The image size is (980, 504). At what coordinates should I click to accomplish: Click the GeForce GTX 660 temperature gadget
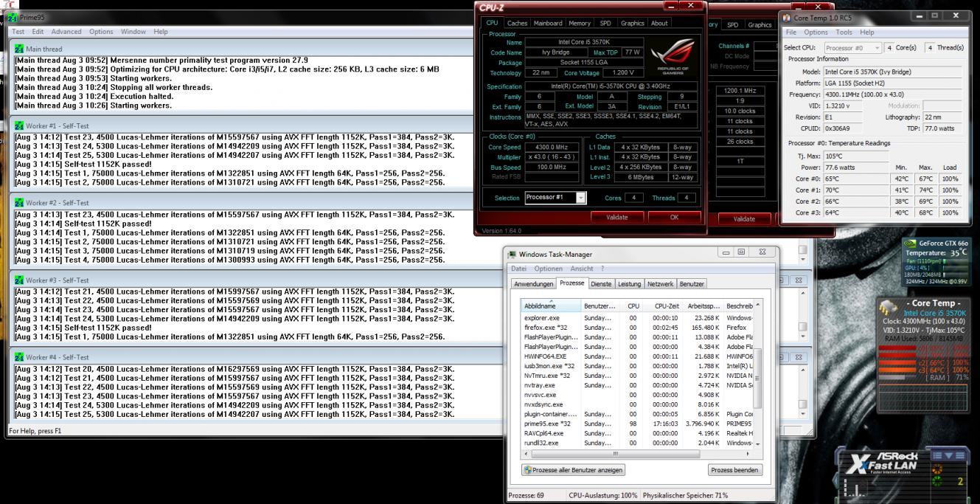click(936, 261)
